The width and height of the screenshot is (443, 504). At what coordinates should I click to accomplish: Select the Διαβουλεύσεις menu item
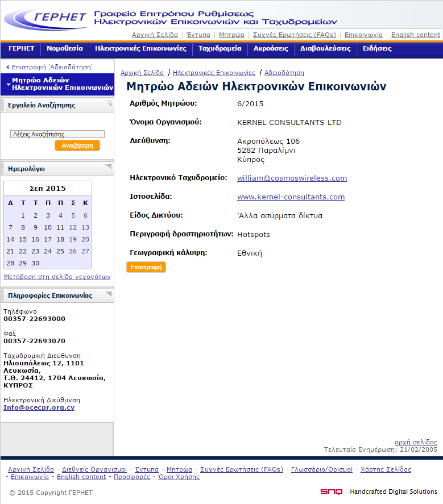pos(325,49)
